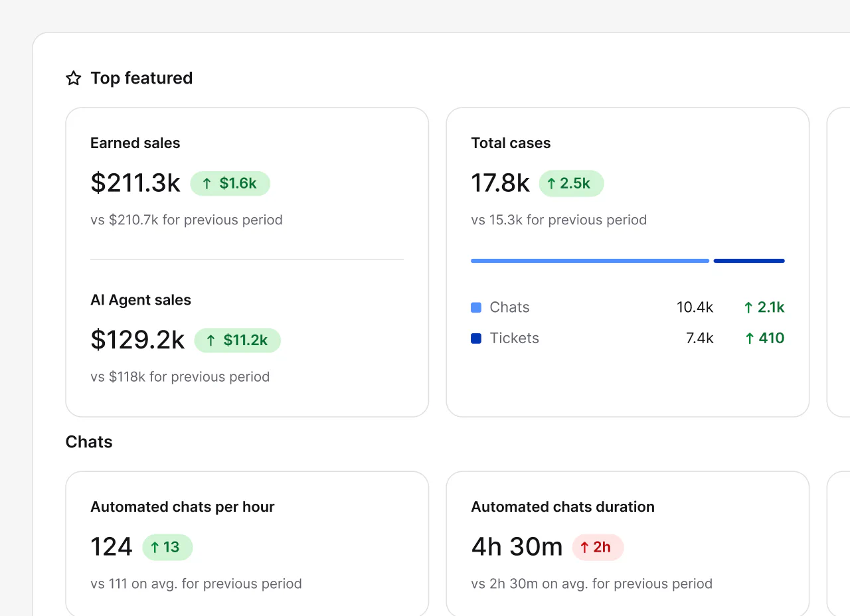This screenshot has height=616, width=850.
Task: Click the light blue Chats legend square
Action: click(x=475, y=307)
